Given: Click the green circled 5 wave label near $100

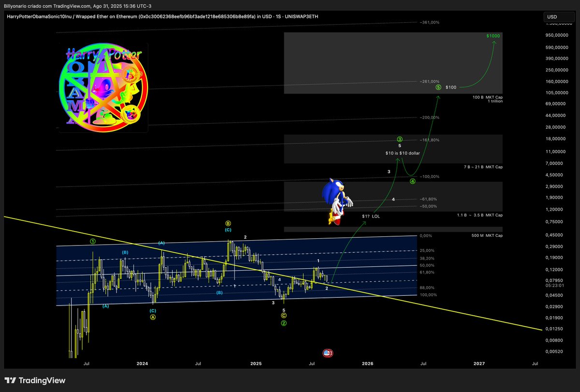Looking at the screenshot, I should [438, 87].
